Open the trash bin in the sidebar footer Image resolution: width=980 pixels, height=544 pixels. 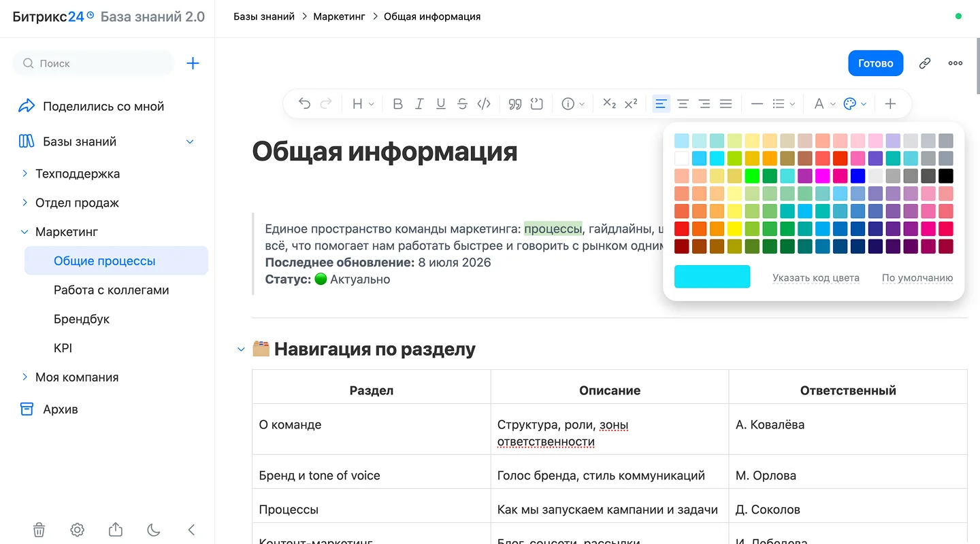point(39,530)
